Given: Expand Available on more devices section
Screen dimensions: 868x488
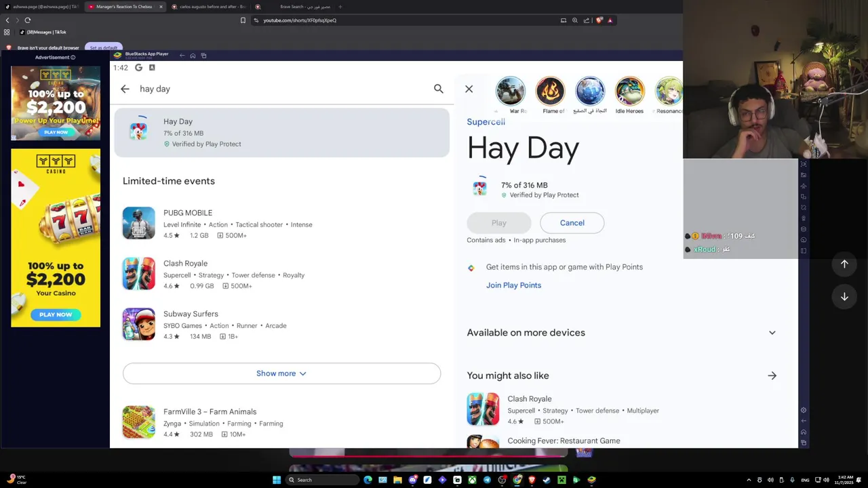Looking at the screenshot, I should click(772, 333).
